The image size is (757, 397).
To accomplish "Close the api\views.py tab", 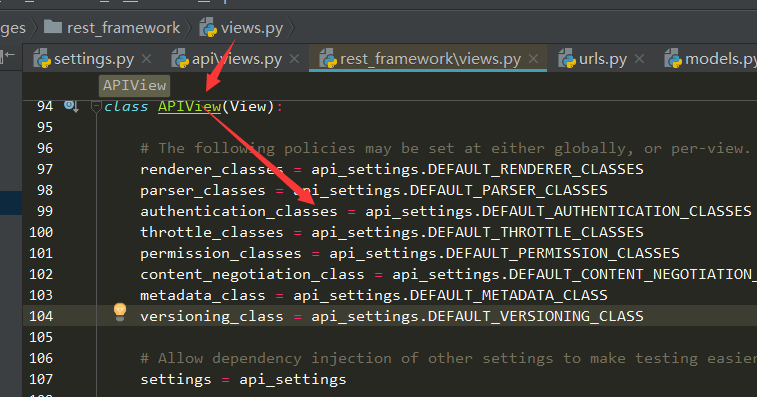I will (x=294, y=59).
